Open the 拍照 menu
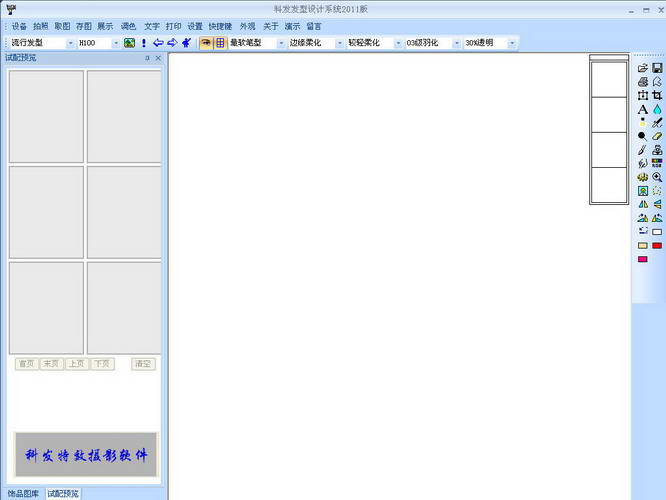 pyautogui.click(x=41, y=26)
